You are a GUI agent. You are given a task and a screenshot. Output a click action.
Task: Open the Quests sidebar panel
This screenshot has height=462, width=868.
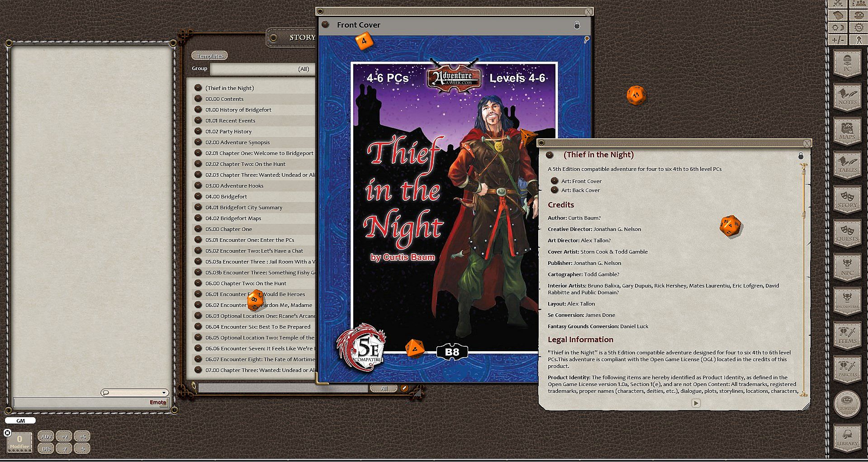[x=847, y=233]
